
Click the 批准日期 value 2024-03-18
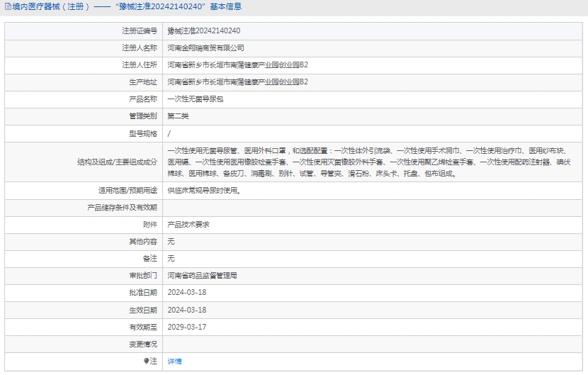186,292
